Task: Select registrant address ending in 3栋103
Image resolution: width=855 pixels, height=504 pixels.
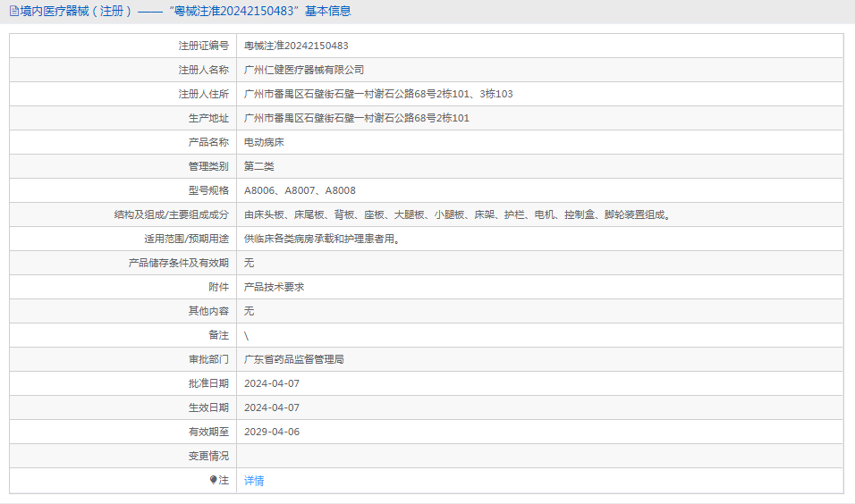Action: point(378,94)
